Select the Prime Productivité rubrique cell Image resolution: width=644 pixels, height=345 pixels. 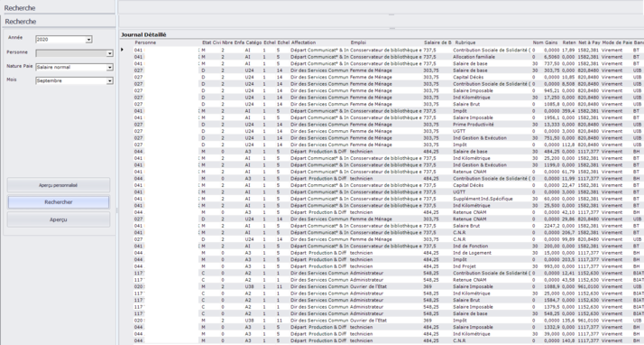pos(474,125)
